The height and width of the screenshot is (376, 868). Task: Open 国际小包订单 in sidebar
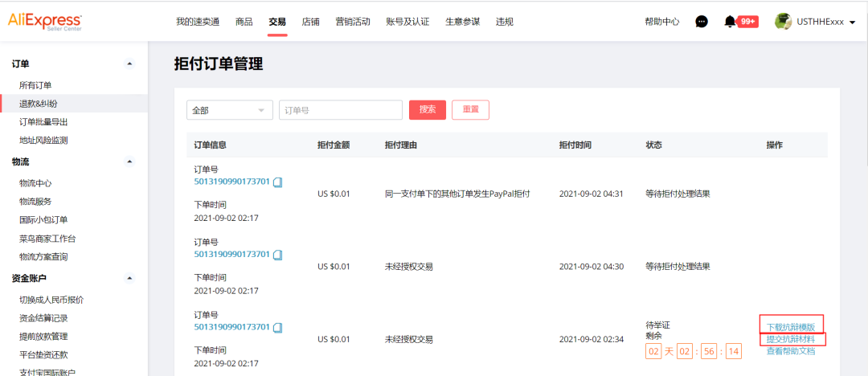tap(43, 220)
